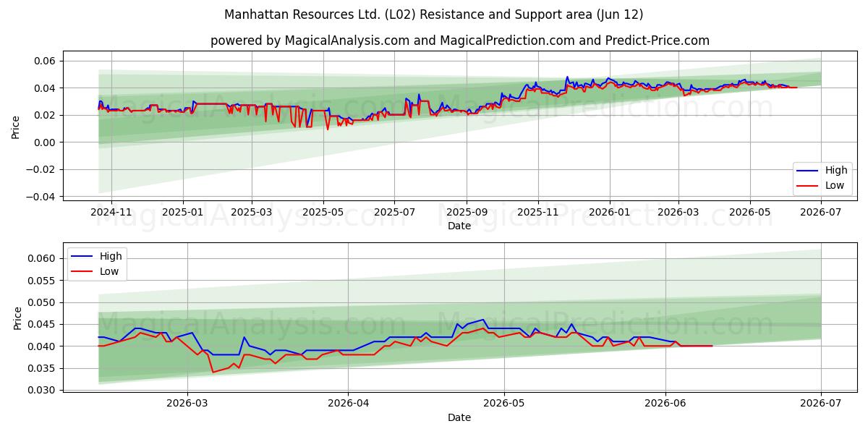Click the '0.040' price tick in bottom chart
The height and width of the screenshot is (434, 868).
(x=43, y=346)
